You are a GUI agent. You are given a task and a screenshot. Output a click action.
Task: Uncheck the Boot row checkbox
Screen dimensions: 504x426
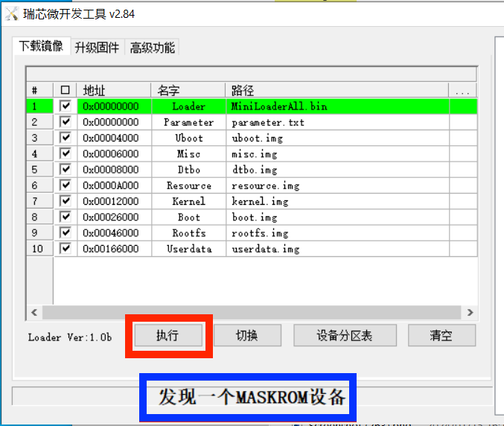(x=66, y=217)
